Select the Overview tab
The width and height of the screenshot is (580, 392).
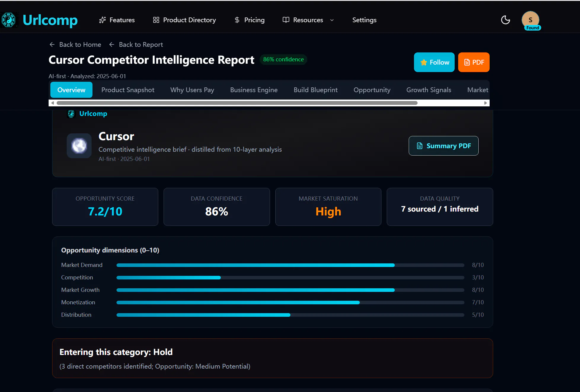71,90
